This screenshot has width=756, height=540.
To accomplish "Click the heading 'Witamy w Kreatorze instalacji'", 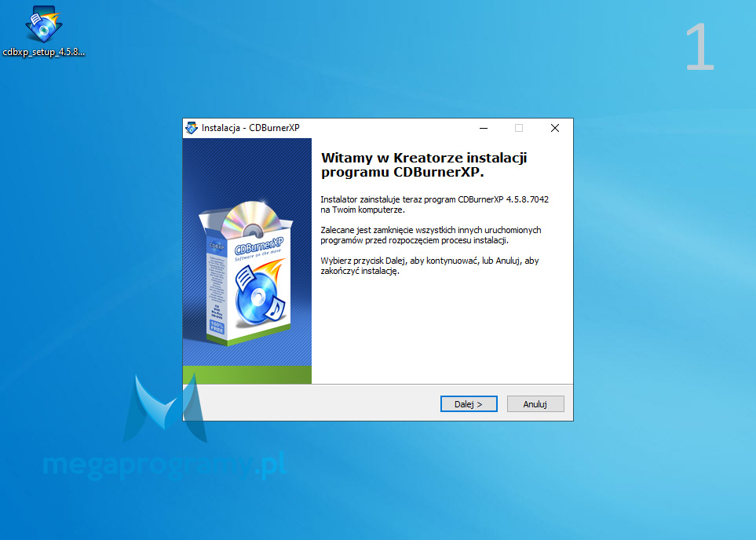I will [424, 158].
